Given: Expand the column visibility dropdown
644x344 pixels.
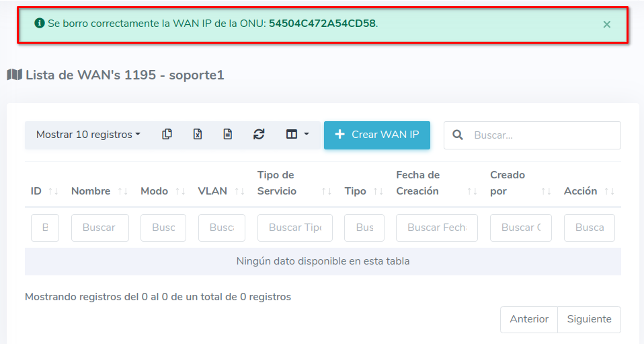Looking at the screenshot, I should (x=297, y=135).
